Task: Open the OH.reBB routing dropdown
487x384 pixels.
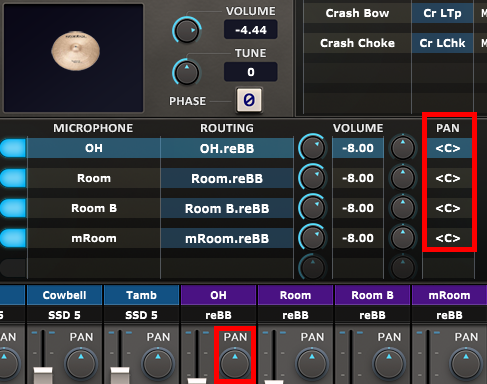Action: 227,148
